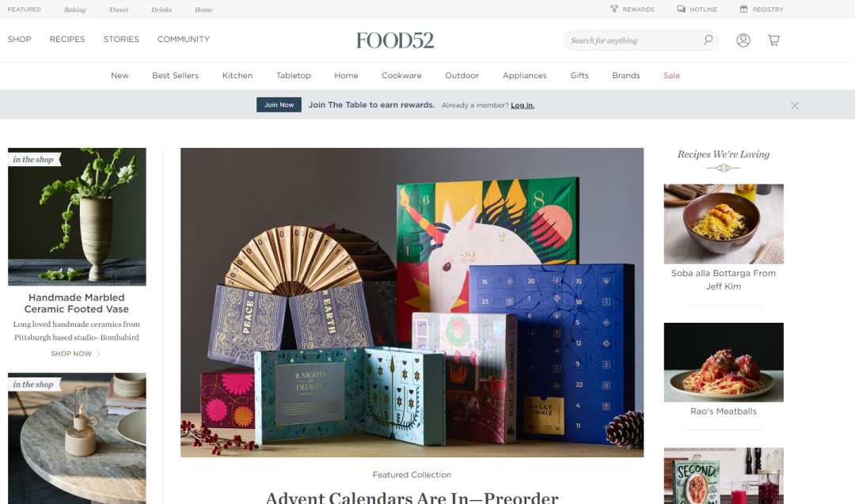Switch to the Baking featured tab
The width and height of the screenshot is (855, 504).
pyautogui.click(x=74, y=9)
